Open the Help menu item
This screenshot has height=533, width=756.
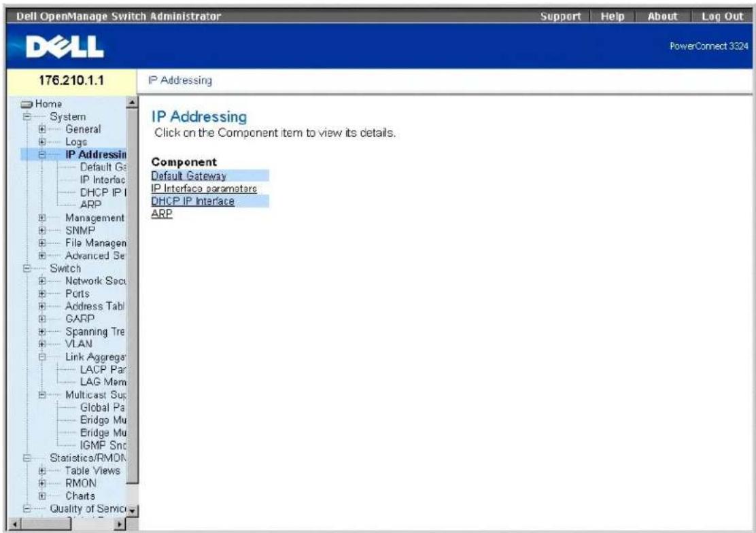[613, 16]
